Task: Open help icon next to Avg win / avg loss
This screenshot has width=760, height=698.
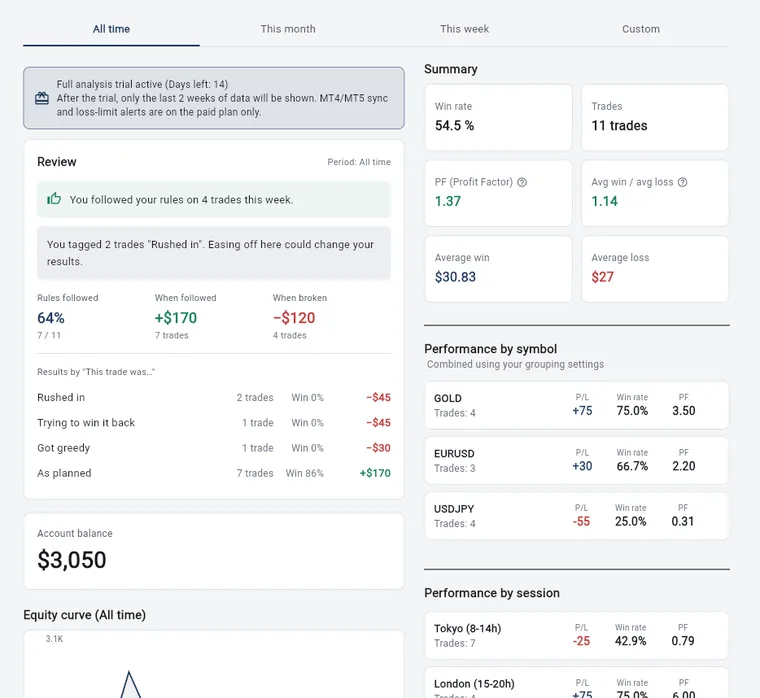Action: [682, 182]
